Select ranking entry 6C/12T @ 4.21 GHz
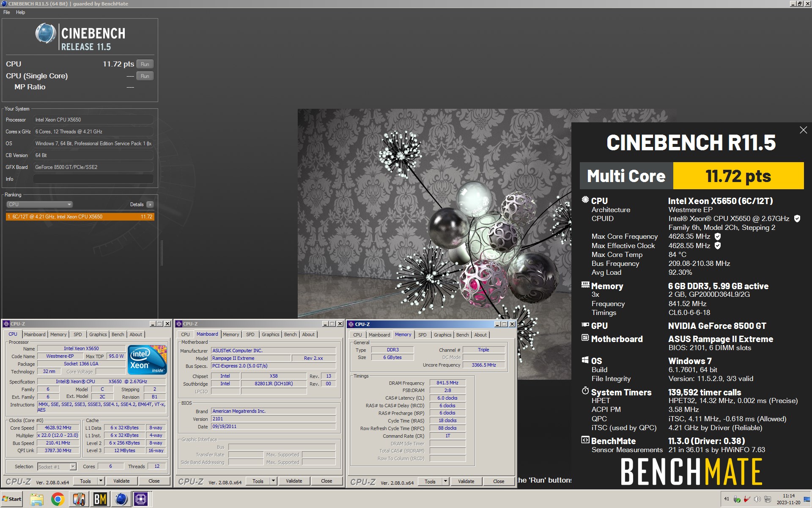 tap(80, 217)
